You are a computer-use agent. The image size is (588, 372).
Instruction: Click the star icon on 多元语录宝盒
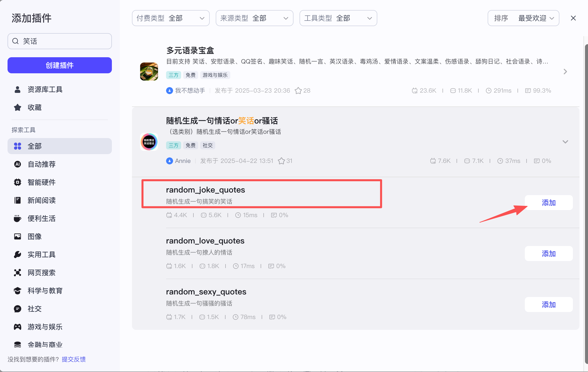pos(298,91)
